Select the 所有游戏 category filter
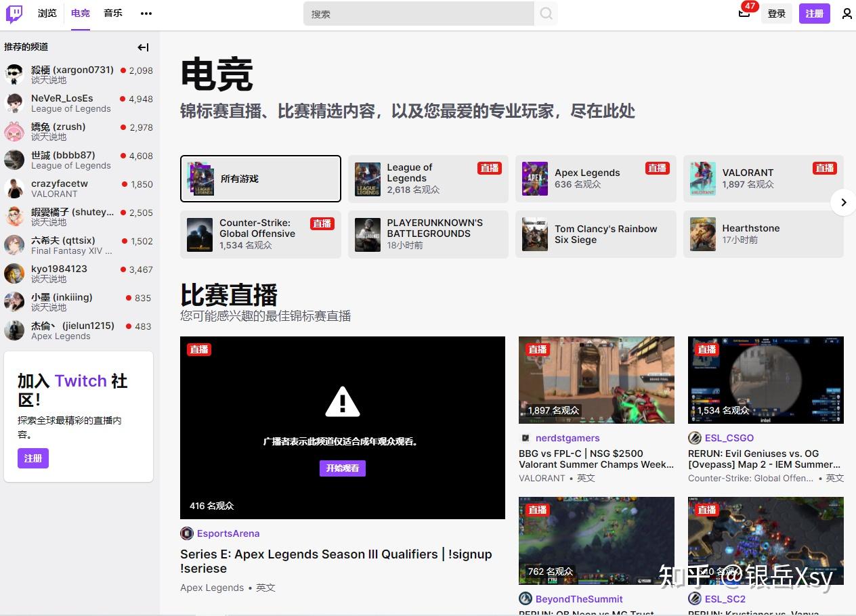Viewport: 856px width, 616px height. [261, 179]
